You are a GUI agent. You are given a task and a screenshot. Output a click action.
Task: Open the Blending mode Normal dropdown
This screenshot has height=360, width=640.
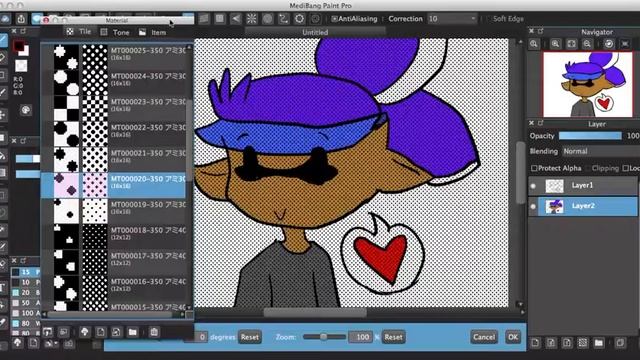(x=601, y=151)
